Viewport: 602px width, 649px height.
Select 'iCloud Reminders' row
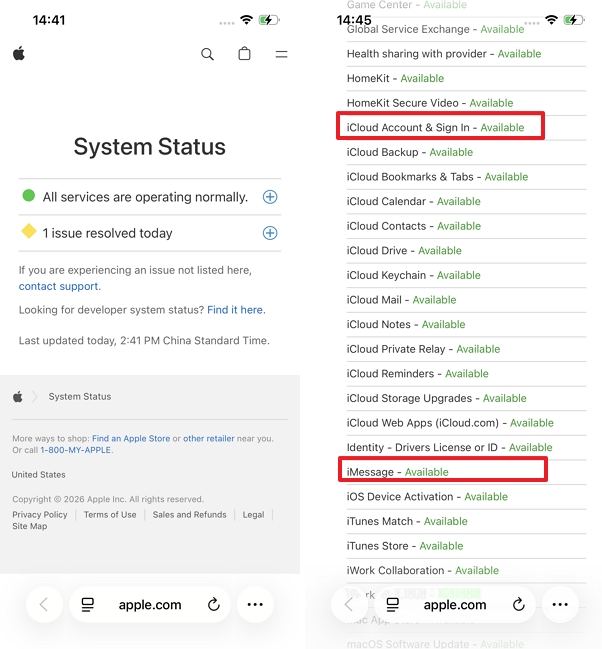click(467, 374)
